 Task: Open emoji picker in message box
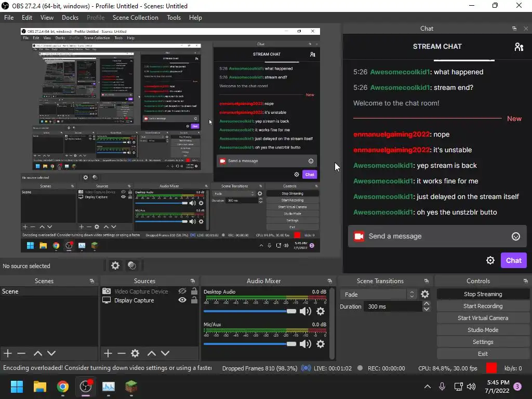click(516, 236)
